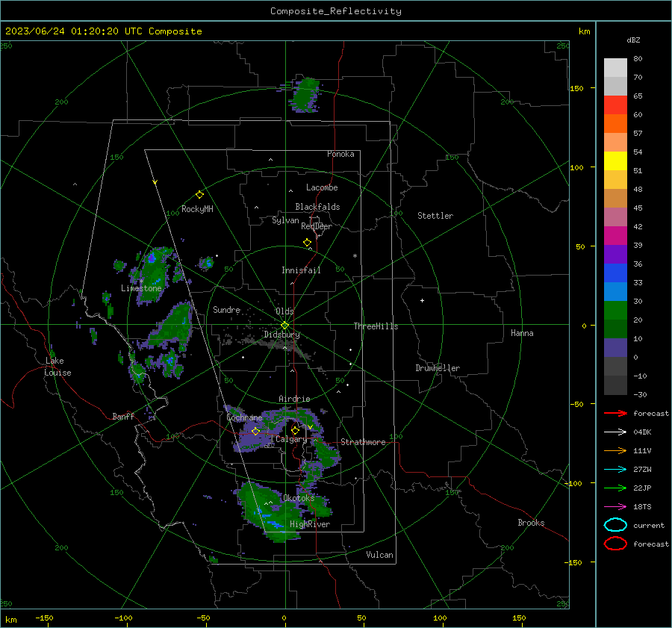Click the magenta 18TS arrow in legend
Viewport: 672px width, 628px height.
pyautogui.click(x=615, y=507)
